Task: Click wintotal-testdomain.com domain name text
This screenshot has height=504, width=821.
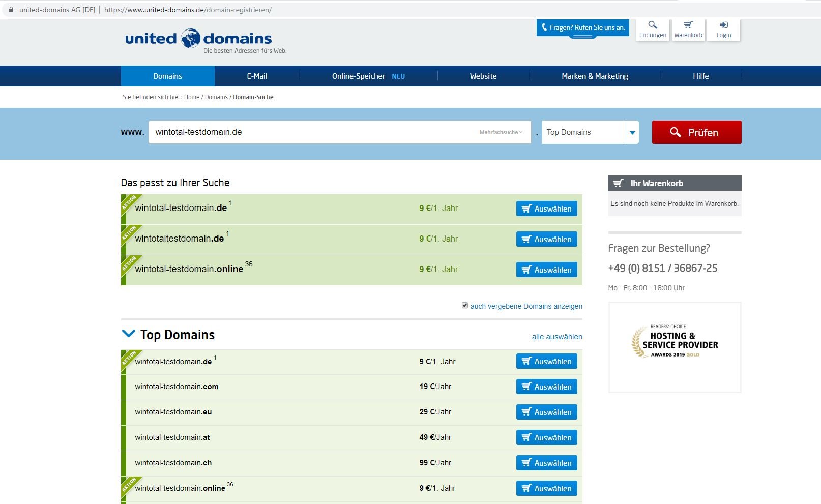Action: point(177,387)
